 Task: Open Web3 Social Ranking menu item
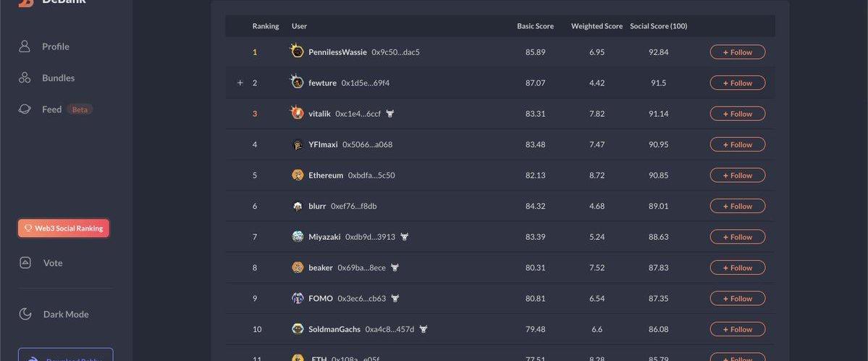coord(64,228)
